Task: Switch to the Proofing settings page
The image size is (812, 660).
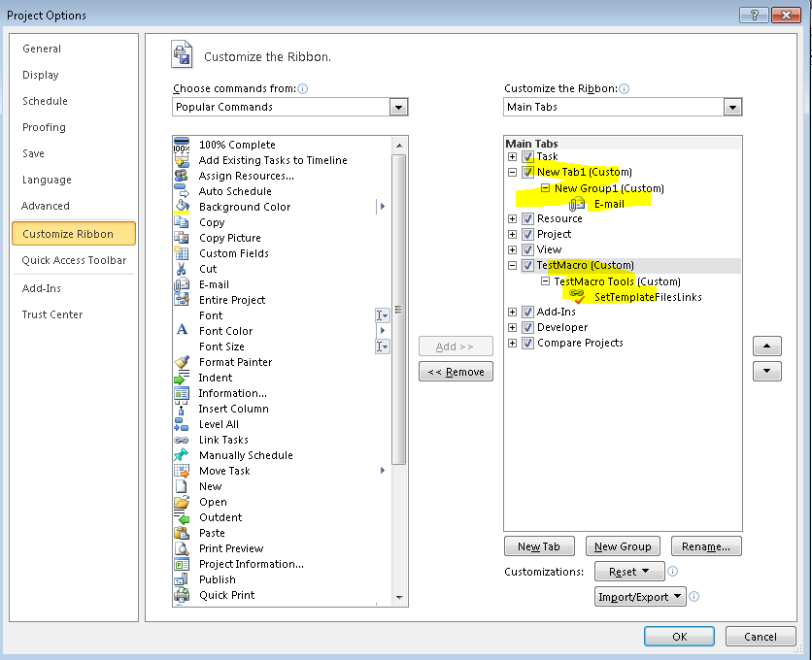Action: pos(44,127)
